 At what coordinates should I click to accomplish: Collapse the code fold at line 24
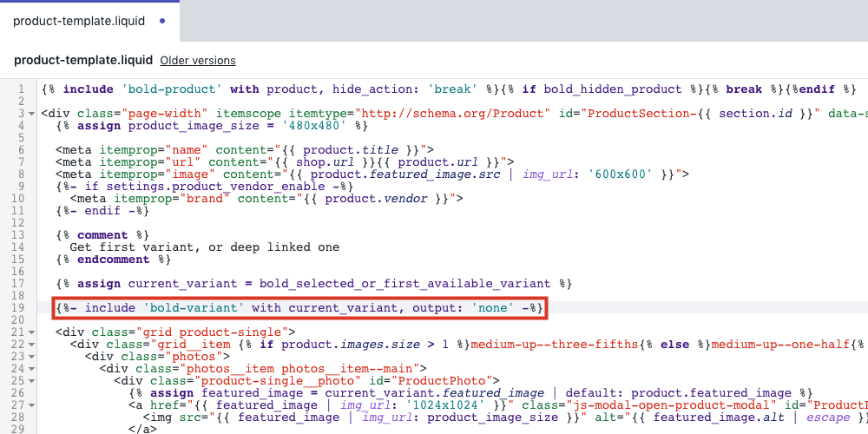31,369
